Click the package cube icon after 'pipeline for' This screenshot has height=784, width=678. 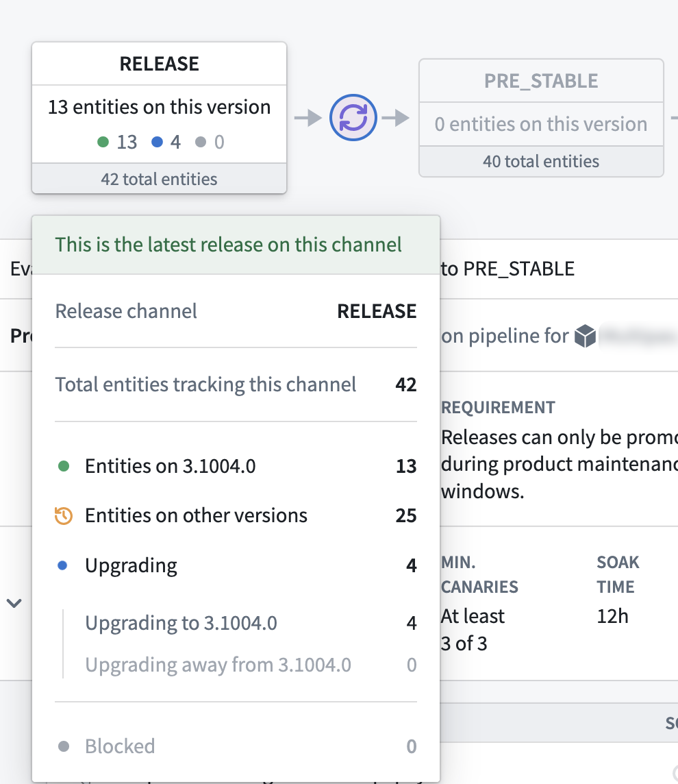(585, 336)
